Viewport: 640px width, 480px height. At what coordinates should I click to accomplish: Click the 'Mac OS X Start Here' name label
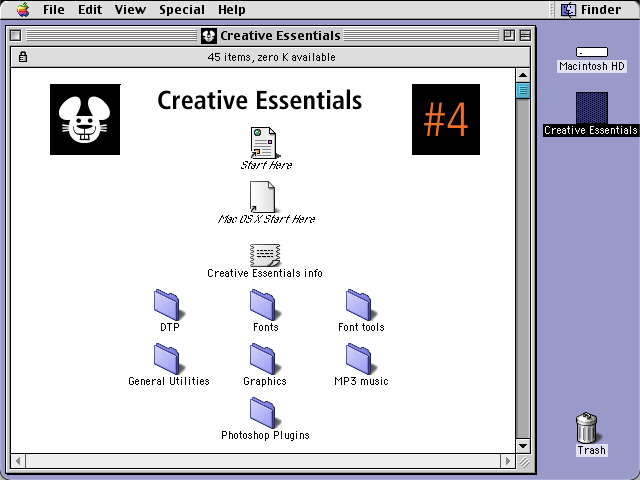coord(266,219)
